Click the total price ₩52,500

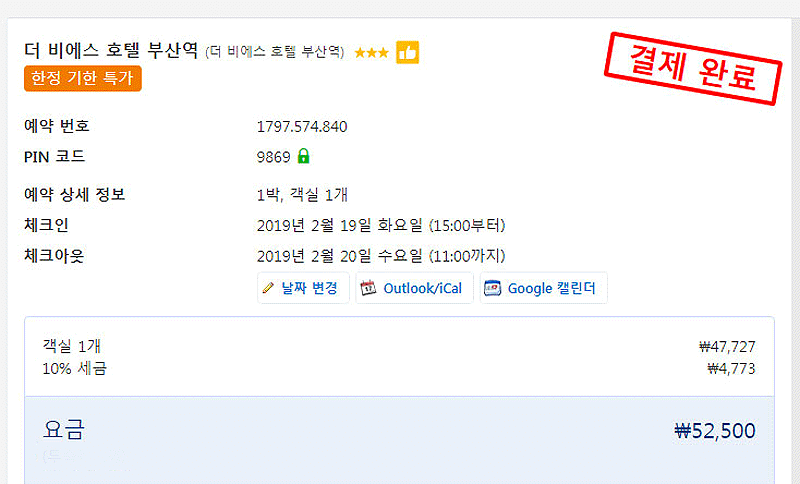(x=715, y=431)
